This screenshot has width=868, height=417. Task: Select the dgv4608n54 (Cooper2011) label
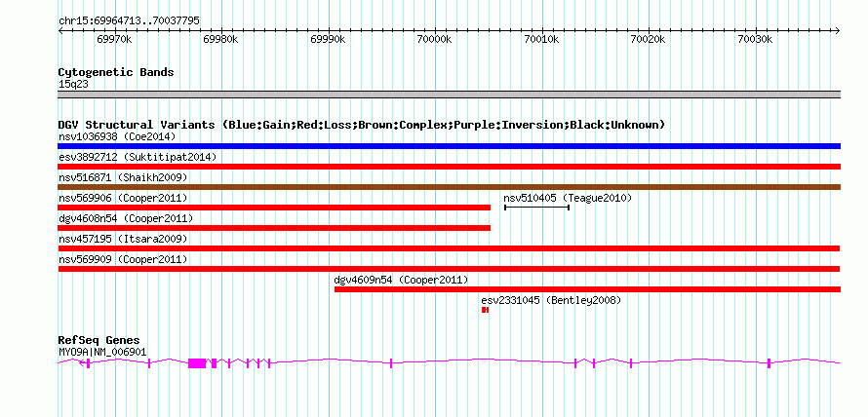point(126,218)
